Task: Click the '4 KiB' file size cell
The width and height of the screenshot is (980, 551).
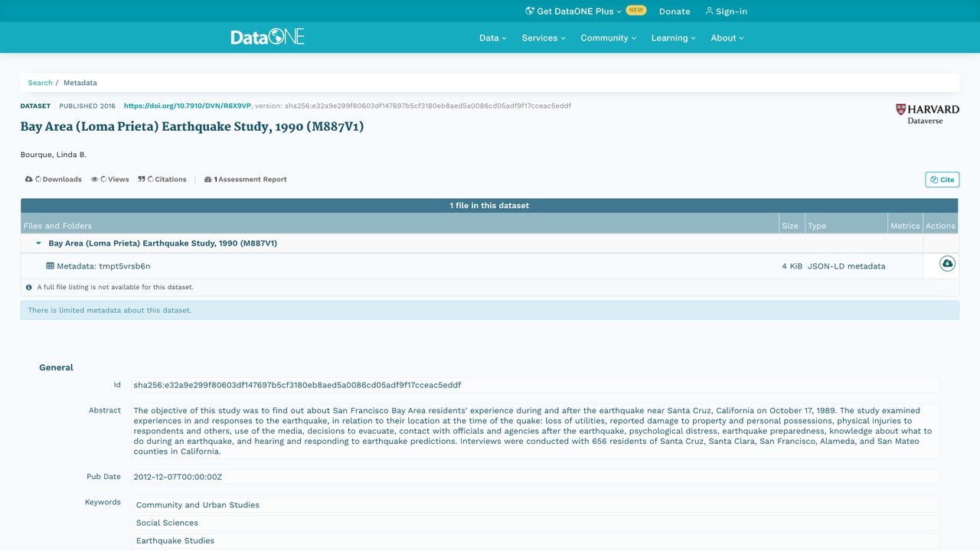Action: click(792, 266)
